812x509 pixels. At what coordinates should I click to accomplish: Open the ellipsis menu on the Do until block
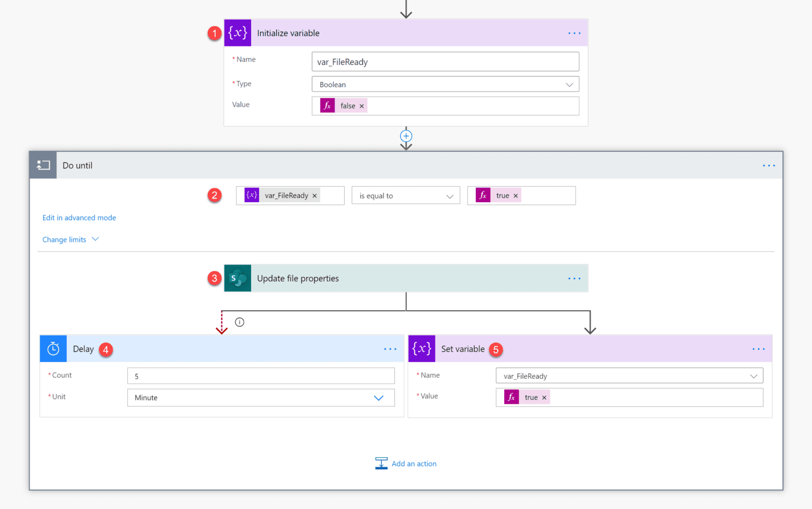(769, 165)
